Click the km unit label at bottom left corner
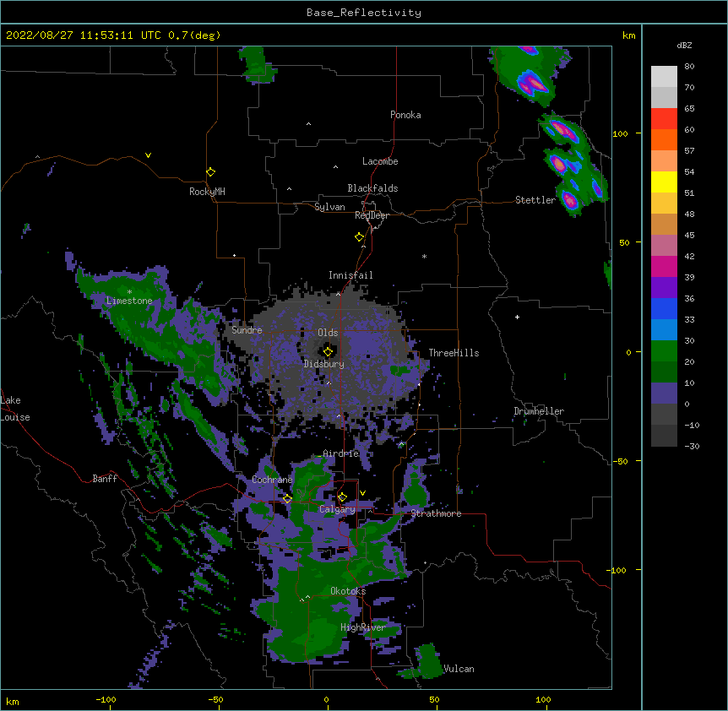Screen dimensions: 728x711 (13, 701)
